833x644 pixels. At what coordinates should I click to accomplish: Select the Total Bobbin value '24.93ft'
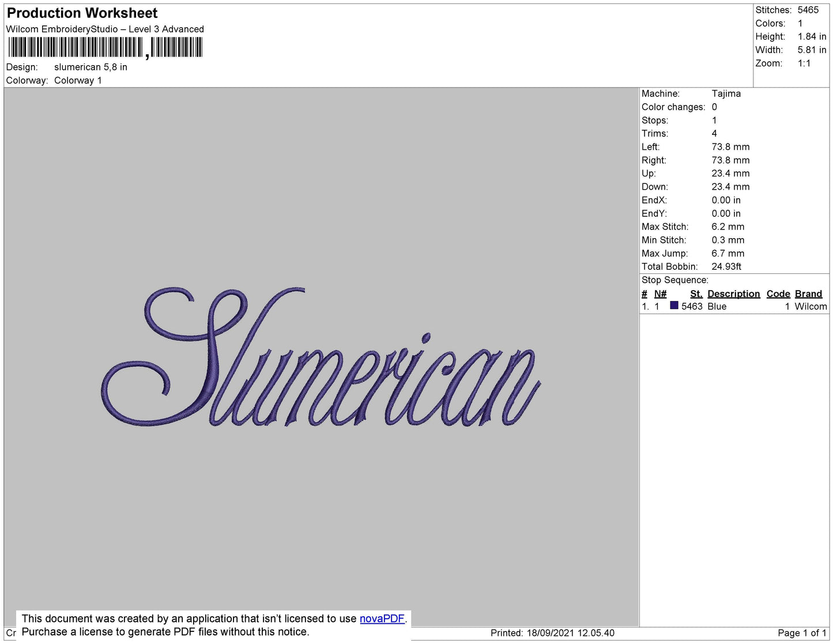726,266
